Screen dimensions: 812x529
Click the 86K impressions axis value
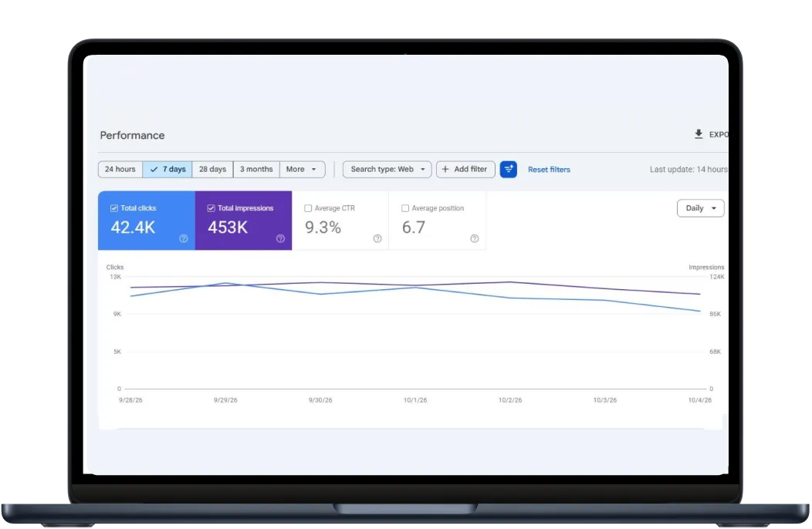coord(716,314)
